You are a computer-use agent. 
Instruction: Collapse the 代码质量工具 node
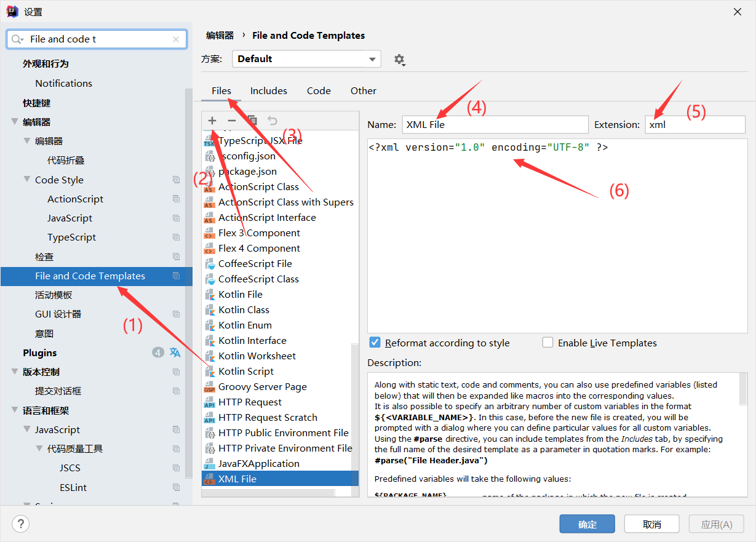point(39,448)
